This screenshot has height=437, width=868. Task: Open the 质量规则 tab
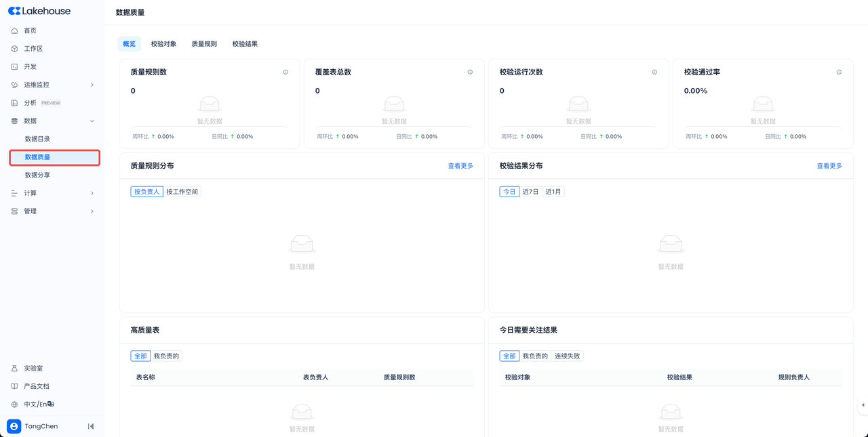pyautogui.click(x=204, y=44)
